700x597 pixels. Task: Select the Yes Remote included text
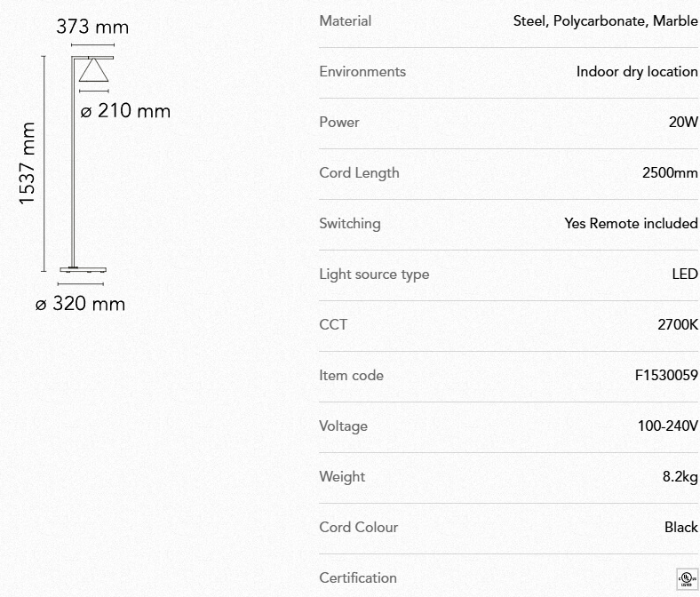point(631,223)
